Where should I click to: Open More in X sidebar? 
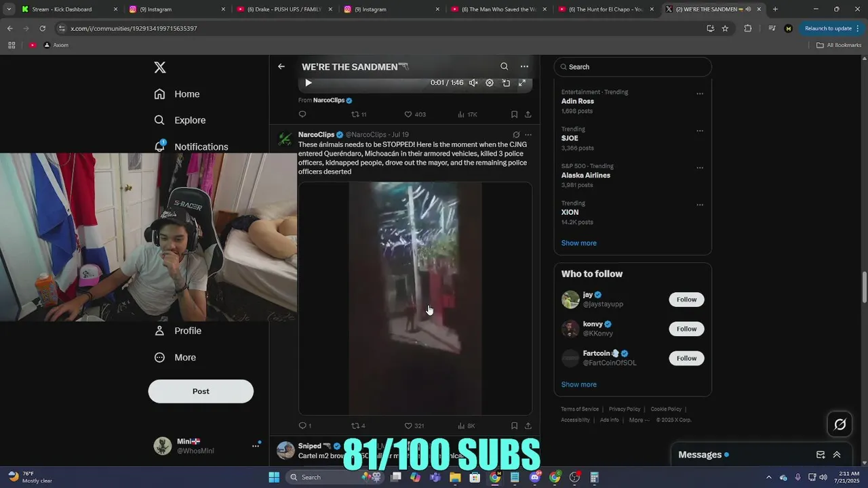[x=175, y=357]
